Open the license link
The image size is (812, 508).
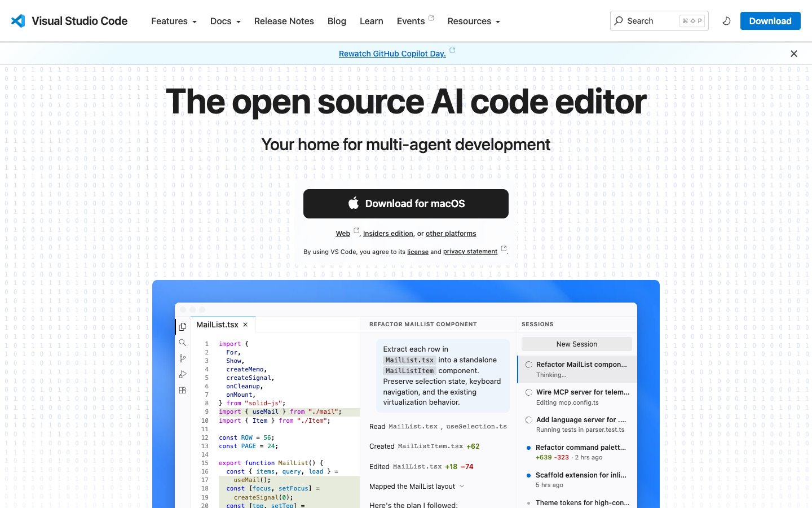tap(418, 252)
